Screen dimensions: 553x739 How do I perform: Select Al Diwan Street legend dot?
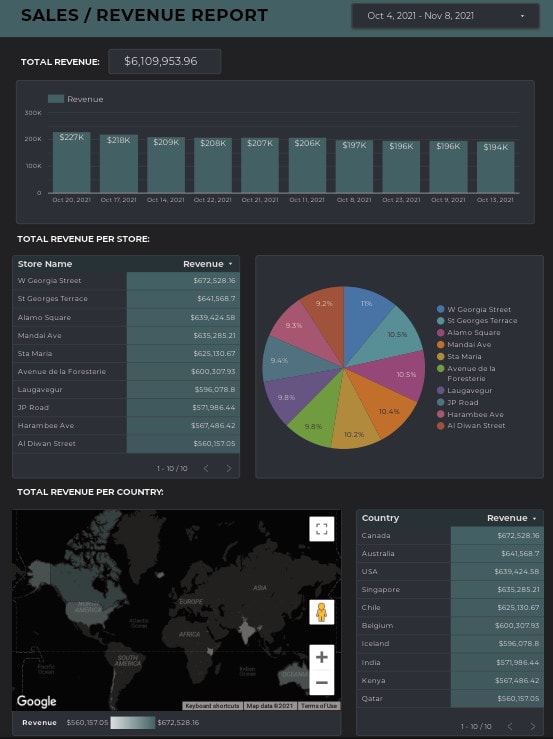pyautogui.click(x=440, y=426)
